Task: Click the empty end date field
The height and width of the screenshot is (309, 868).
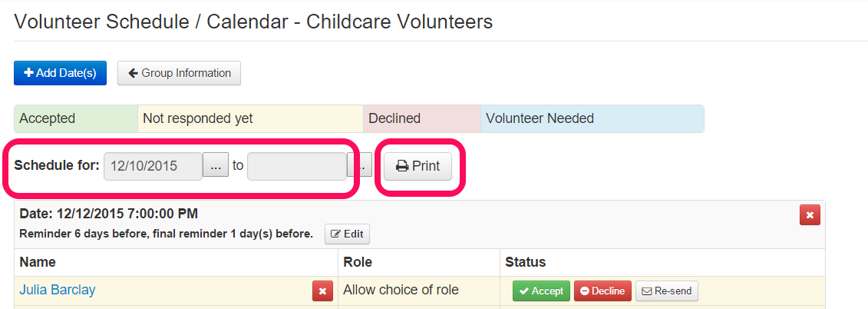Action: pos(297,166)
